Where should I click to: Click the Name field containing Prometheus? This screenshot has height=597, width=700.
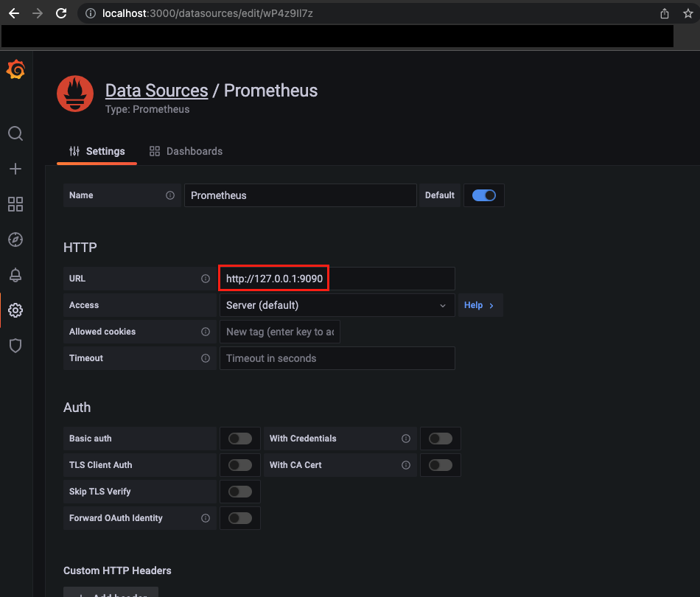coord(301,195)
